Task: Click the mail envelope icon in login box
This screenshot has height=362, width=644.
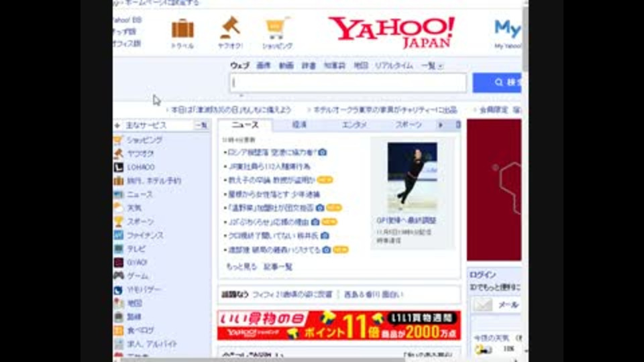Action: (482, 304)
